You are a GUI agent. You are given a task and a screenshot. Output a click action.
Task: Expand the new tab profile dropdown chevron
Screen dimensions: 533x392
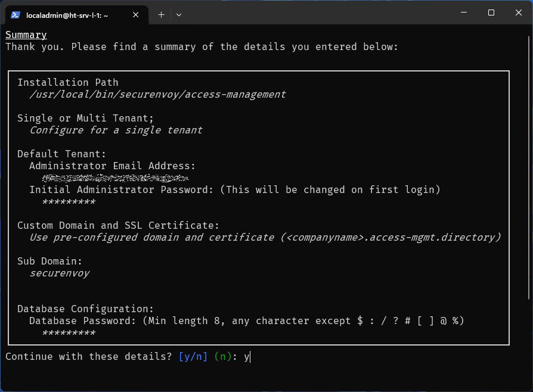point(179,15)
